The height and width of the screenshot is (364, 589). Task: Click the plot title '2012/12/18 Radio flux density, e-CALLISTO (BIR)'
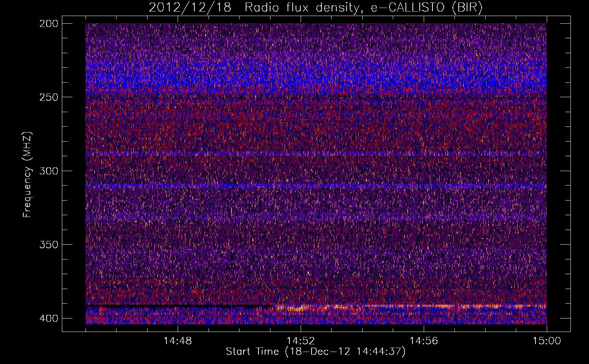316,8
